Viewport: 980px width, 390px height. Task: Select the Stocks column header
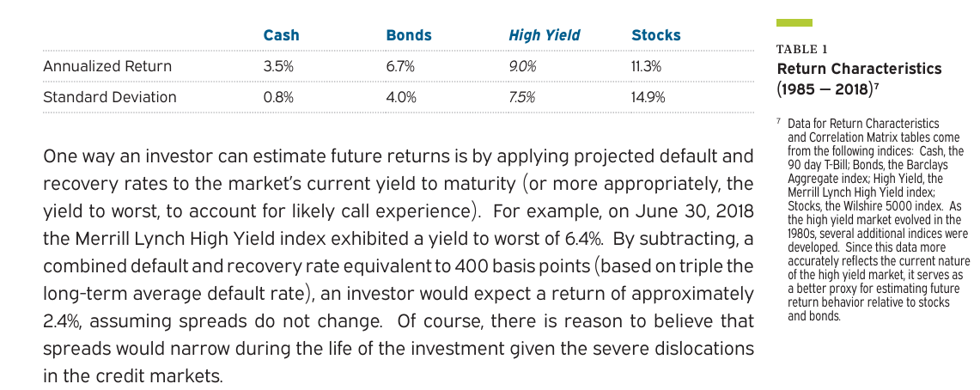(655, 35)
